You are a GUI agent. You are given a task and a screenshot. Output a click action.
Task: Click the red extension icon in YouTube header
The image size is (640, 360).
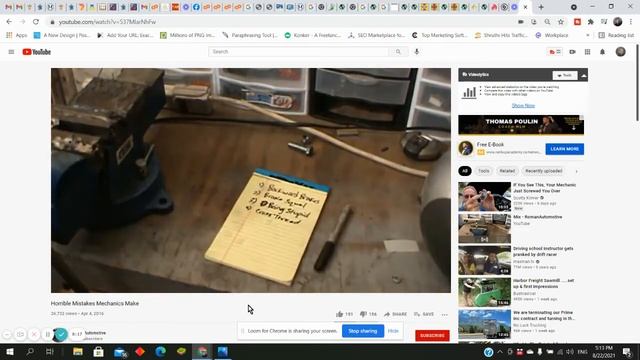(x=555, y=52)
